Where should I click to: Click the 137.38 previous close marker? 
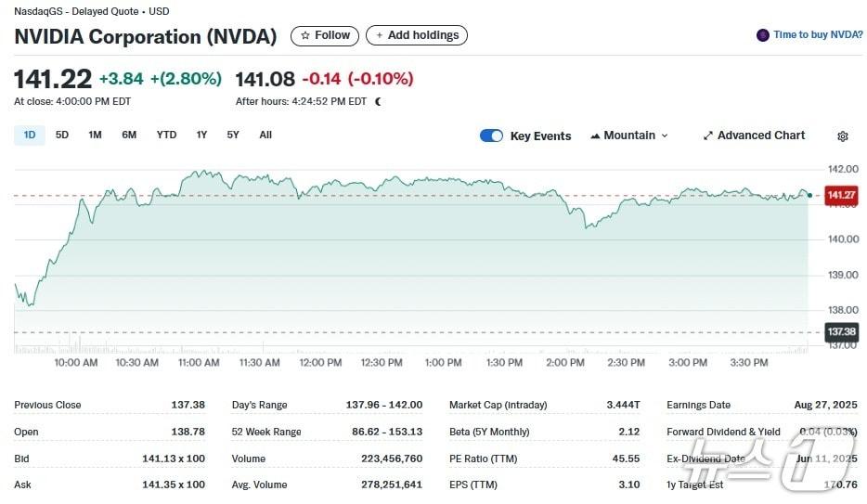click(841, 331)
